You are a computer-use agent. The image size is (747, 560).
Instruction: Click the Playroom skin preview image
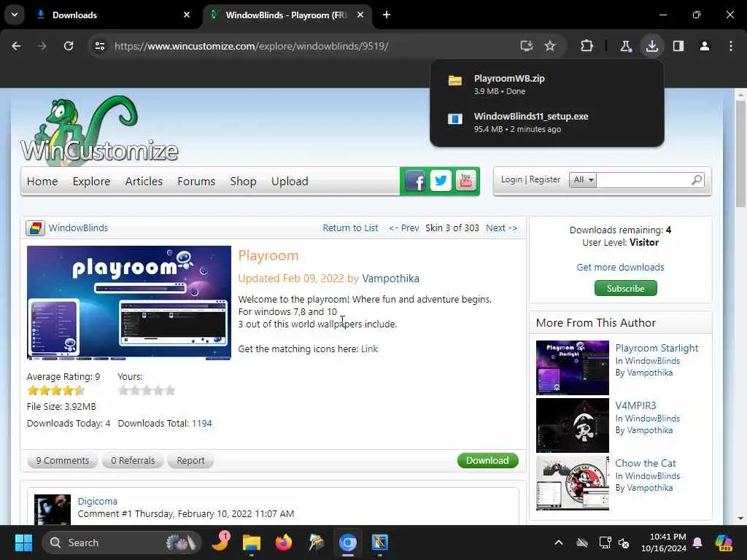[x=129, y=303]
